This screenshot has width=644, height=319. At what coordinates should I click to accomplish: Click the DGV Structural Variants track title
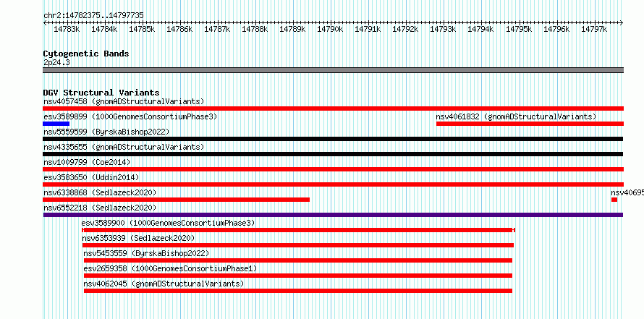101,93
